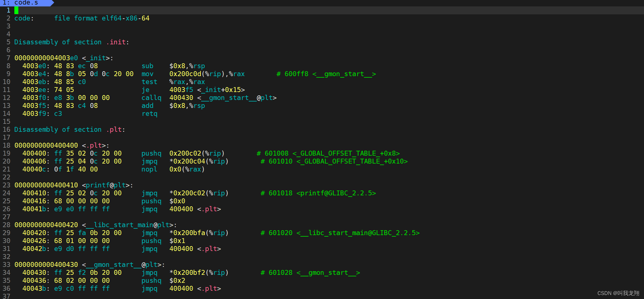Click hex bytes 'ff 25 02 0c 20 00' at 400410

88,193
